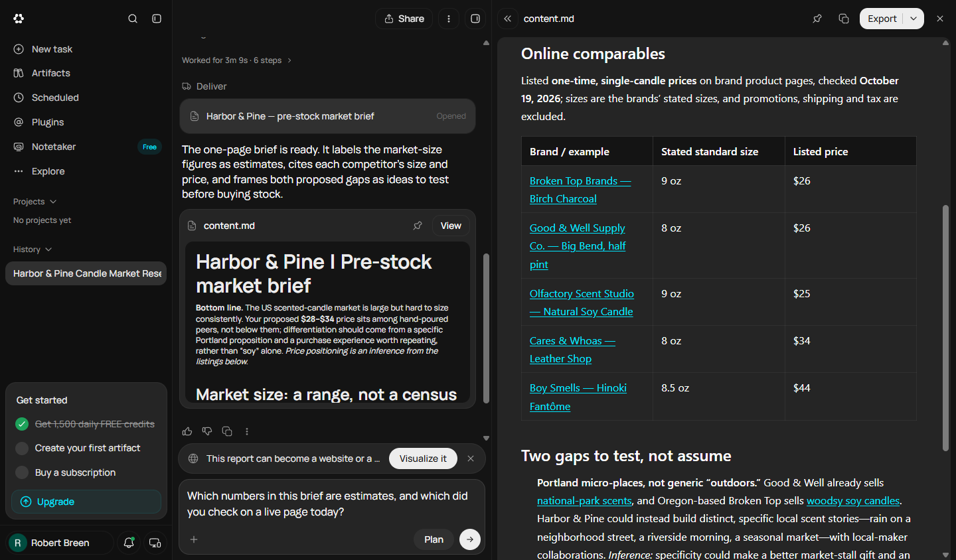This screenshot has height=560, width=956.
Task: Copy the chat response
Action: [227, 431]
